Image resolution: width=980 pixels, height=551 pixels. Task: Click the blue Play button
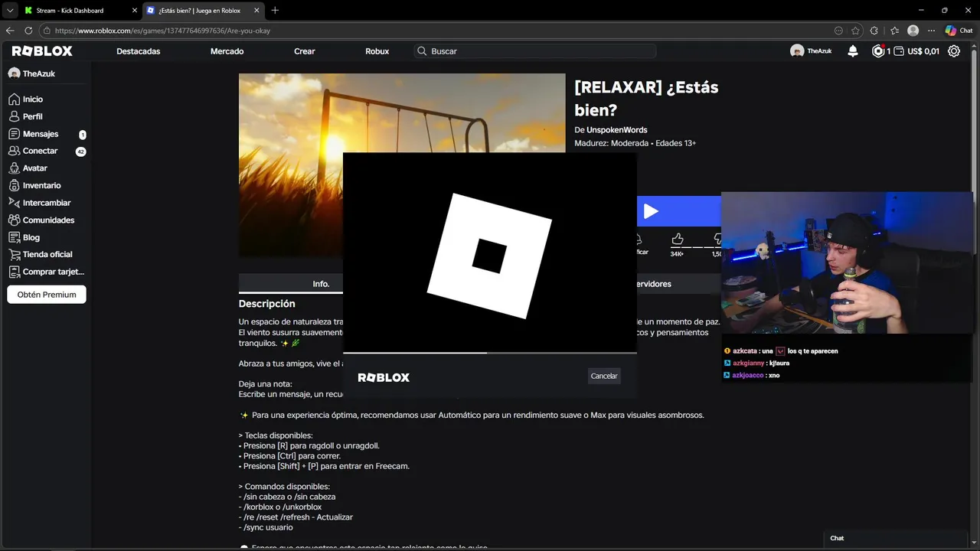point(678,211)
